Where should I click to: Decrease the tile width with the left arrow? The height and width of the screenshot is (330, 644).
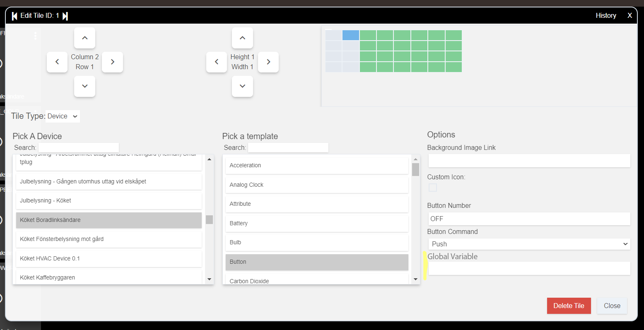216,62
